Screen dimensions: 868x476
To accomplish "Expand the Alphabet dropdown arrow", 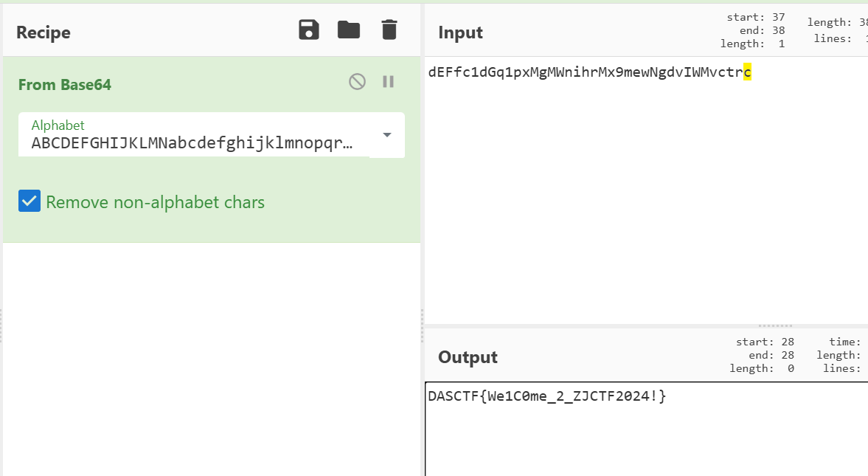I will click(387, 135).
